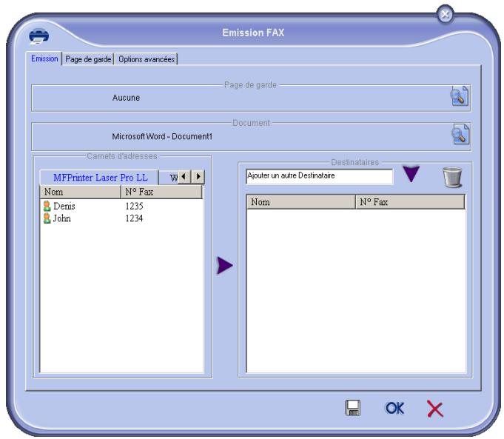Open the Page de garde tab

coord(88,59)
